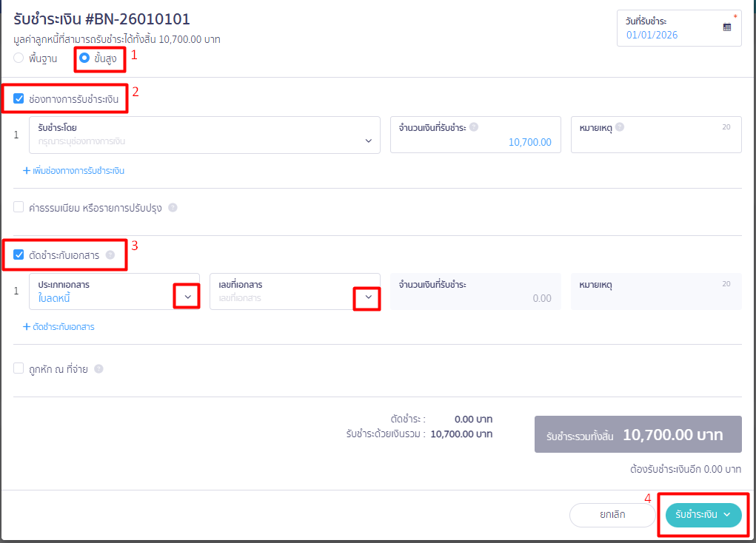This screenshot has width=756, height=543.
Task: Enable ค่าธรรมเนียม หรือรายการปรับปรุง checkbox
Action: pyautogui.click(x=19, y=208)
